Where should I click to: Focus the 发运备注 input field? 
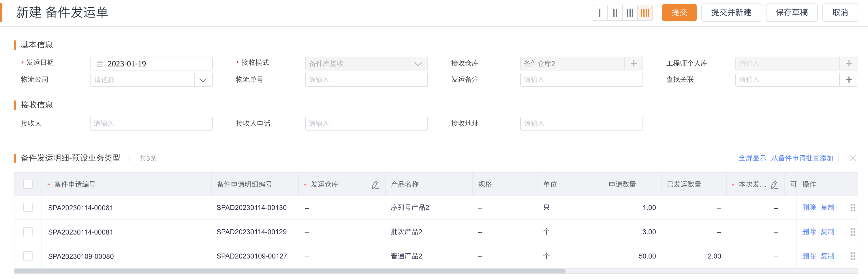click(x=581, y=80)
